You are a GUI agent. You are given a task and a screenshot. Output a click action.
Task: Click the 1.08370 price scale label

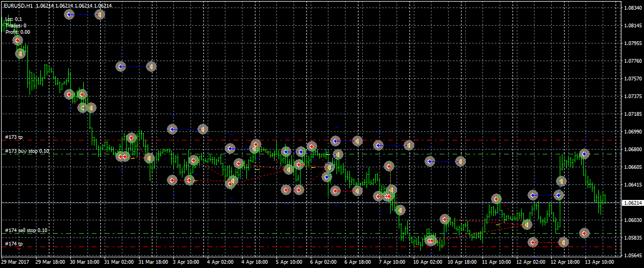coord(632,9)
